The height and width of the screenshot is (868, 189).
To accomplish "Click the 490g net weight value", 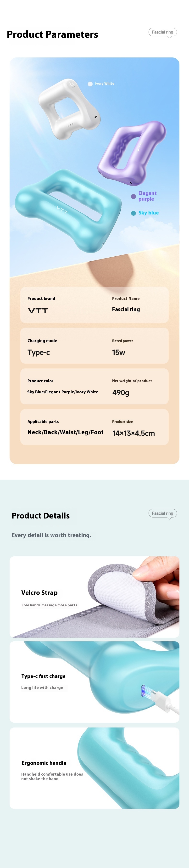I will tap(121, 393).
